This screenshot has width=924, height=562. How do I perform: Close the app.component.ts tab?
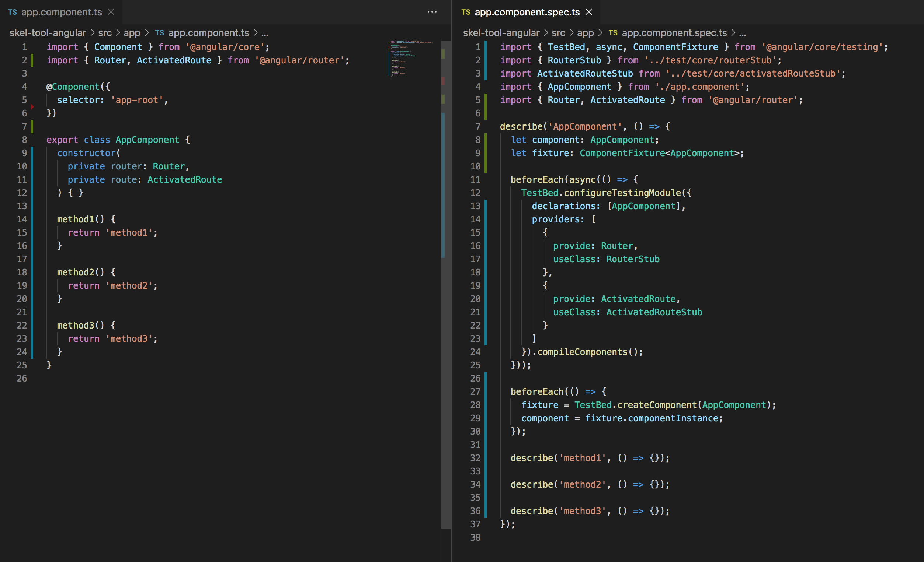tap(111, 12)
